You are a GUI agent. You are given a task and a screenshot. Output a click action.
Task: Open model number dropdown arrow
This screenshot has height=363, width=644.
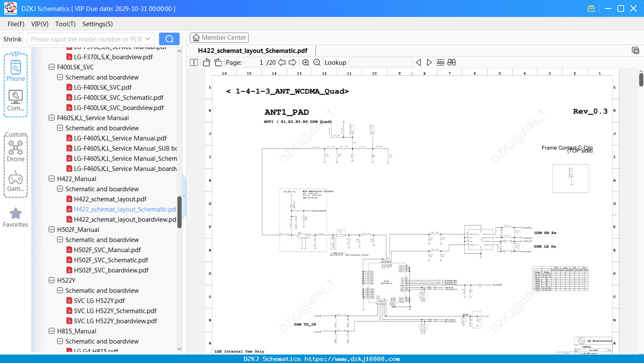click(x=148, y=39)
